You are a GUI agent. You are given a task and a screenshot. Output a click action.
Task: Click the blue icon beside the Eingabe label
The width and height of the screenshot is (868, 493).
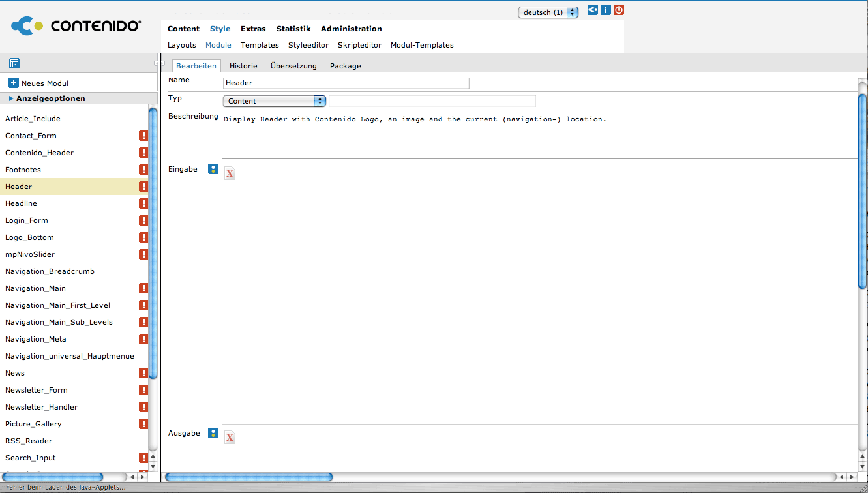click(x=213, y=169)
